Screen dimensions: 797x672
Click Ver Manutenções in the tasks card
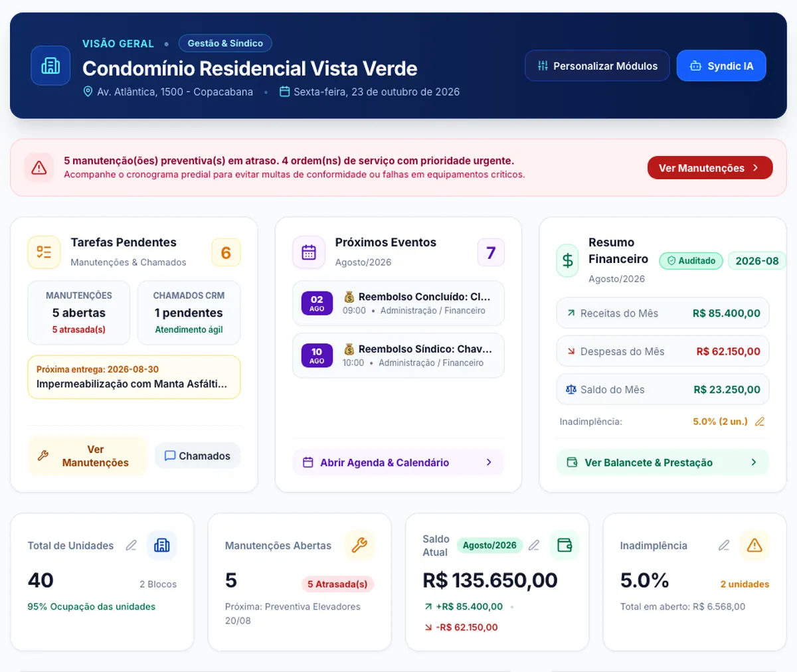click(87, 456)
